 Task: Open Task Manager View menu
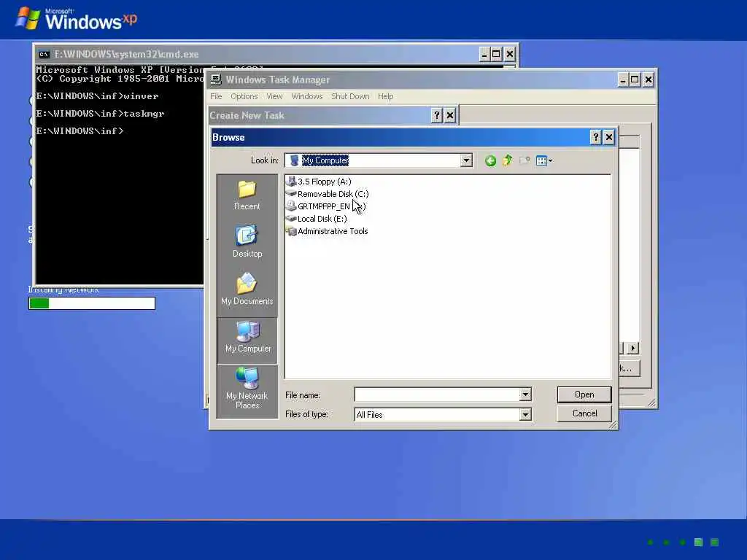click(274, 96)
